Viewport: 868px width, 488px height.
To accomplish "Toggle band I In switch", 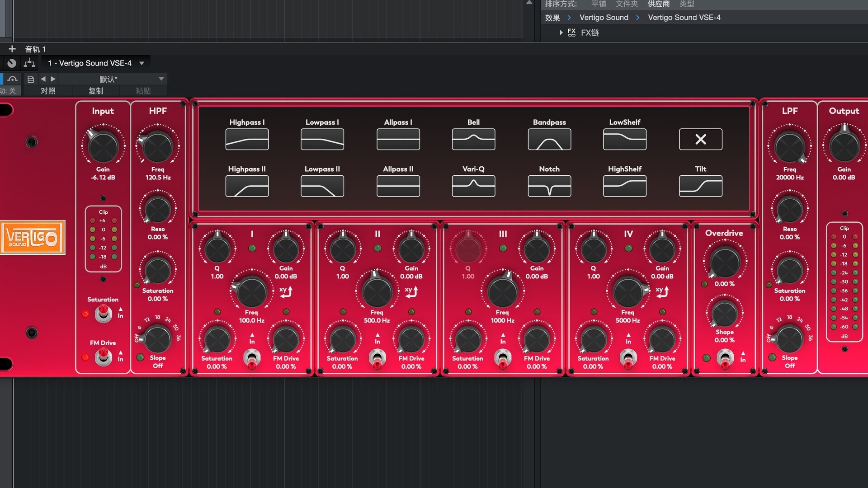I will pyautogui.click(x=252, y=359).
